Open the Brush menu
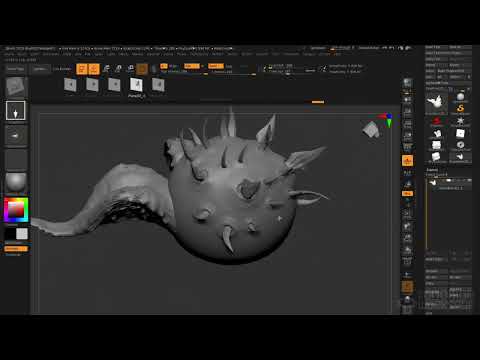The width and height of the screenshot is (480, 360). (x=22, y=54)
